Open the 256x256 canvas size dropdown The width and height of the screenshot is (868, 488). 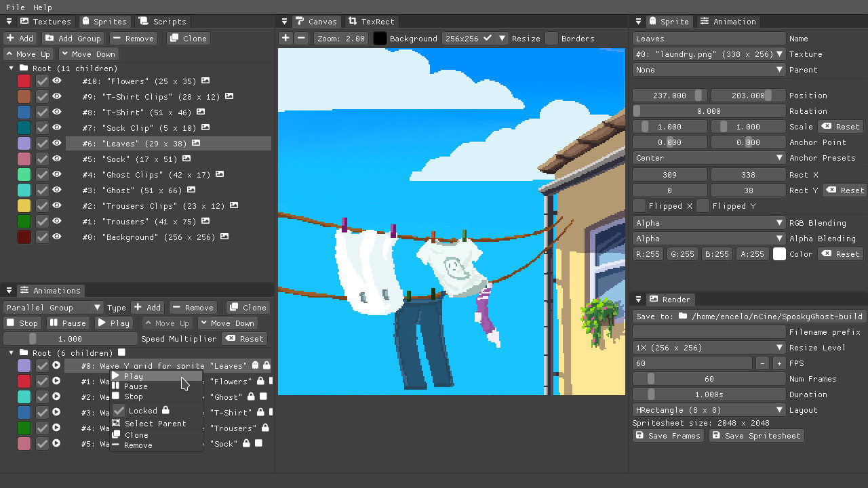pos(475,39)
